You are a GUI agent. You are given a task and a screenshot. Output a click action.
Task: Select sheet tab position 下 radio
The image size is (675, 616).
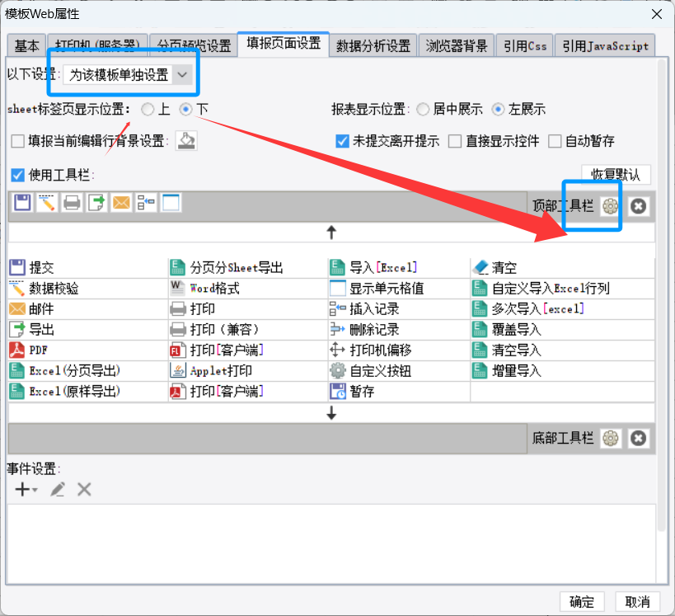185,110
